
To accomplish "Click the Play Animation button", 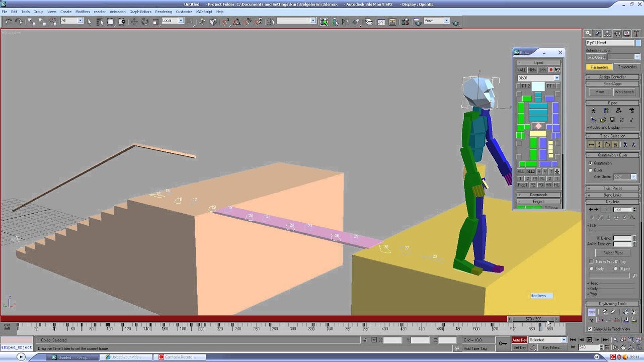I will pyautogui.click(x=589, y=340).
